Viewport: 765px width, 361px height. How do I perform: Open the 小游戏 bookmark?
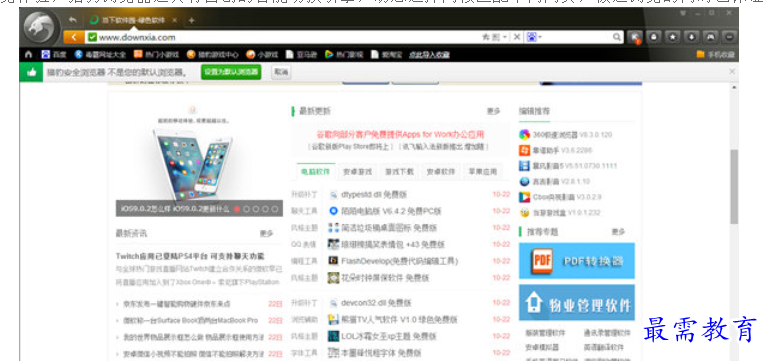tap(262, 54)
